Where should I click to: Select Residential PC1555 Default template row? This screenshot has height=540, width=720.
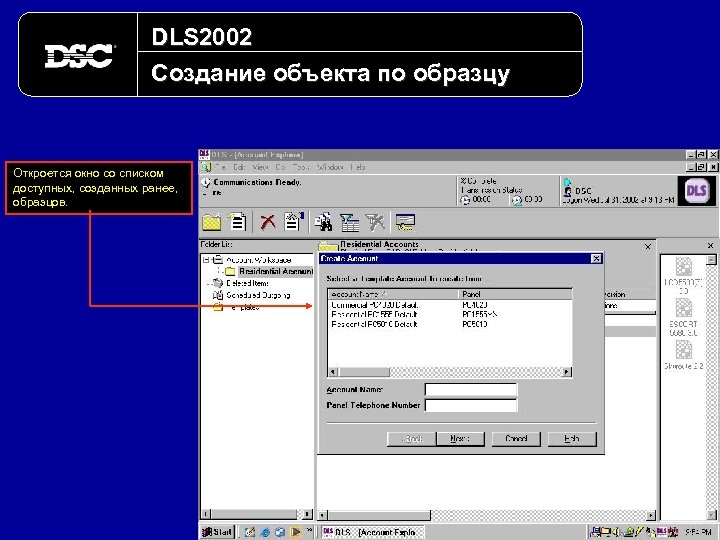point(450,315)
